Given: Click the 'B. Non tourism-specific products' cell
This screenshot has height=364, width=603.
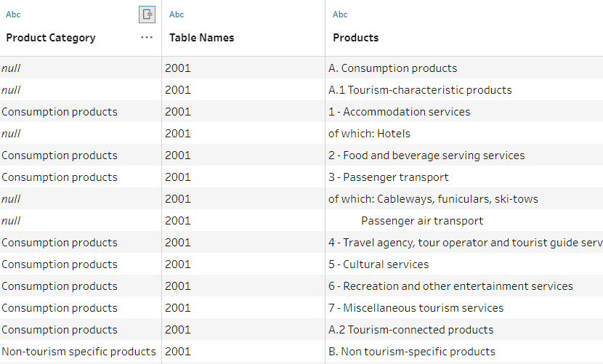Looking at the screenshot, I should [x=412, y=352].
